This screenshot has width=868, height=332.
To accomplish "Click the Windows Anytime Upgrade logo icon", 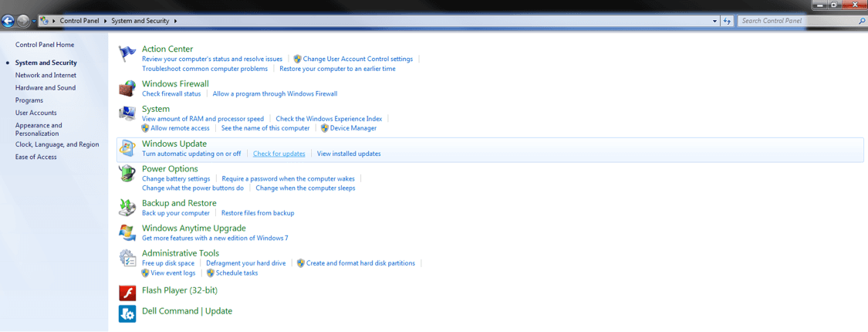I will pyautogui.click(x=127, y=233).
